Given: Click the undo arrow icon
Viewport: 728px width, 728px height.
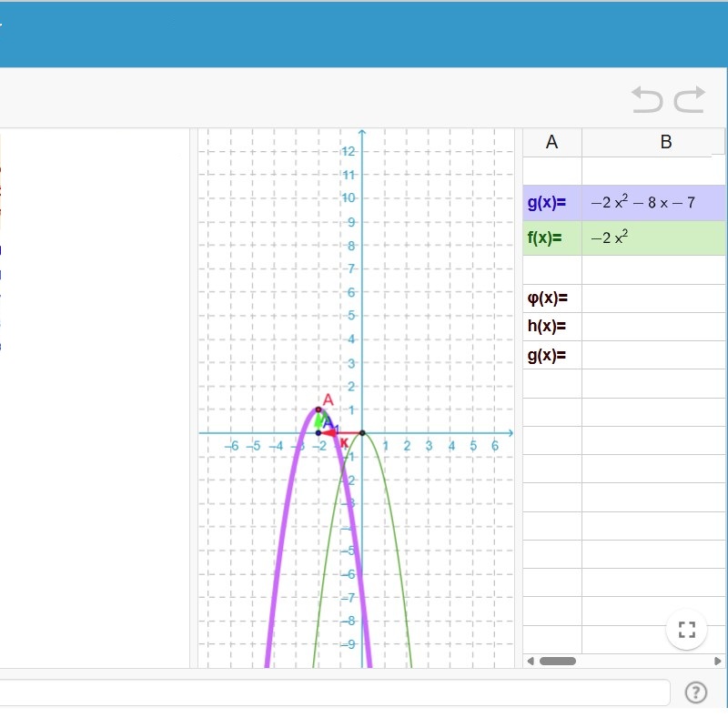Looking at the screenshot, I should pos(647,99).
